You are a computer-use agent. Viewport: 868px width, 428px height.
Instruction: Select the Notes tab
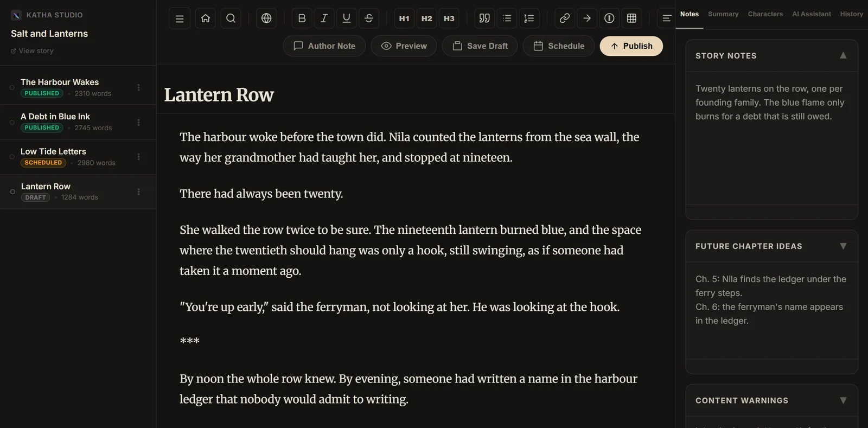pos(690,14)
